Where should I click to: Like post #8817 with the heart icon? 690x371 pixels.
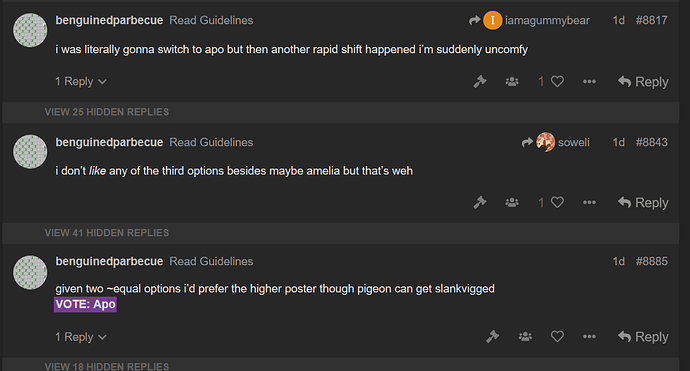pos(557,81)
